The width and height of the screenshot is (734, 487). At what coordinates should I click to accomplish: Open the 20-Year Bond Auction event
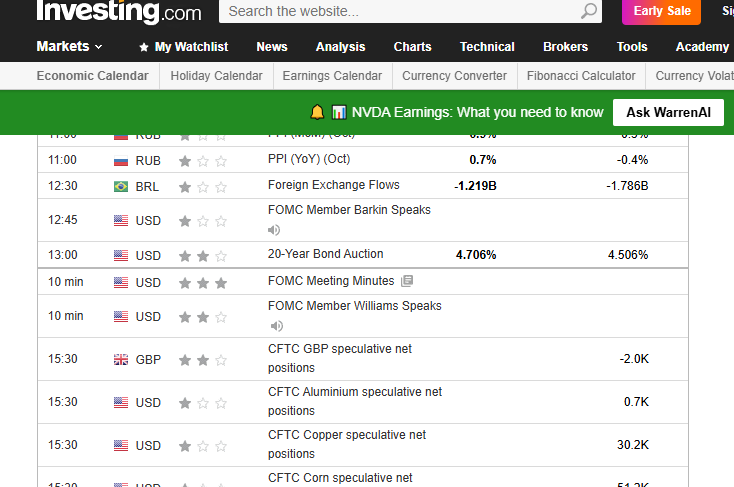tap(325, 254)
